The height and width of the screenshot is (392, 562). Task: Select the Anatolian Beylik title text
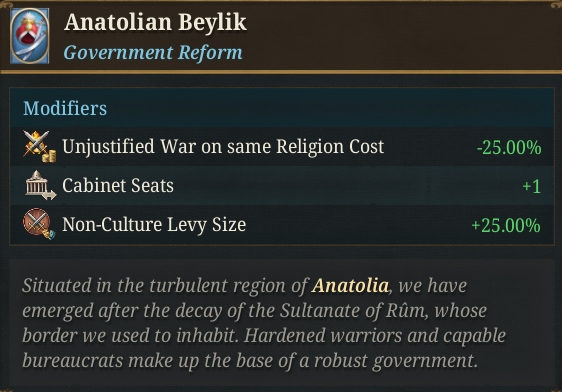point(155,22)
